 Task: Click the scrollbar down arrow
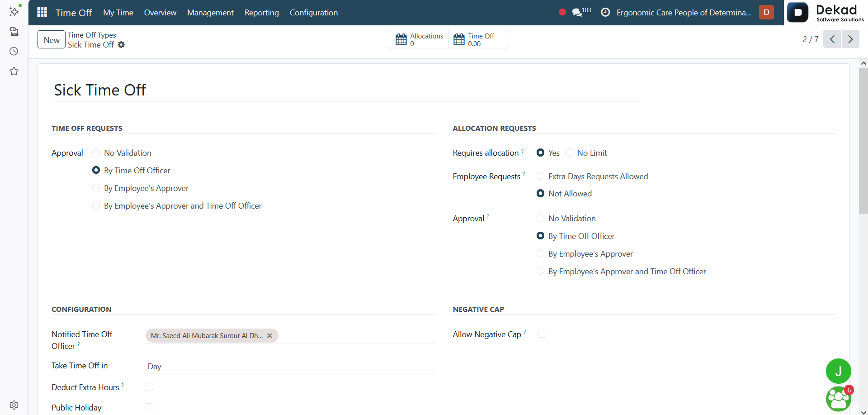coord(863,411)
